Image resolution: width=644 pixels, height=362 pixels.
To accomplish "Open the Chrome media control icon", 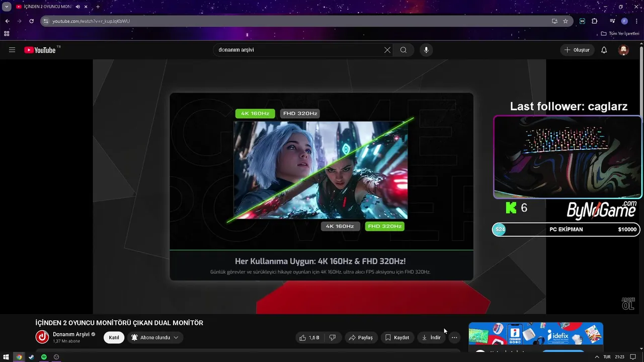I will click(612, 21).
